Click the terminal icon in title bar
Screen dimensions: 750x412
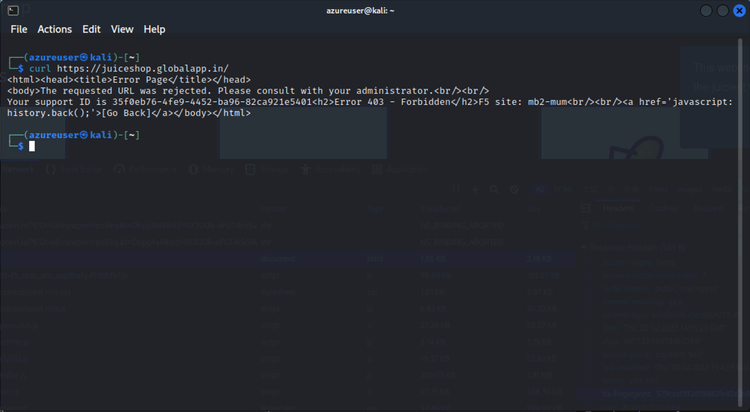point(13,10)
